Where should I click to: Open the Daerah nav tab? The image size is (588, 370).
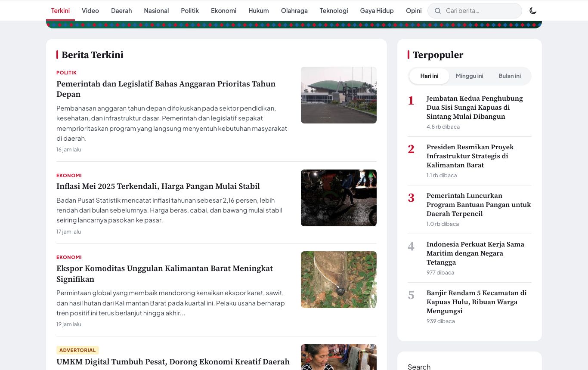click(x=121, y=11)
